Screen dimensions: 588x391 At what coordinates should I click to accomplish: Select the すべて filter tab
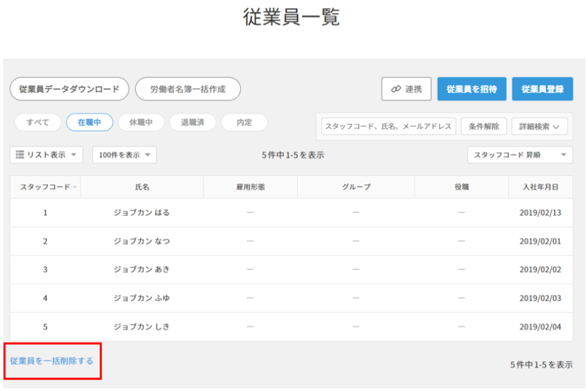38,122
